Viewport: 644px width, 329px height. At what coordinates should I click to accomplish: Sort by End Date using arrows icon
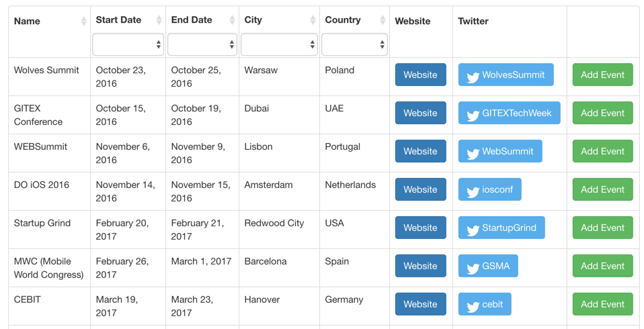tap(233, 20)
